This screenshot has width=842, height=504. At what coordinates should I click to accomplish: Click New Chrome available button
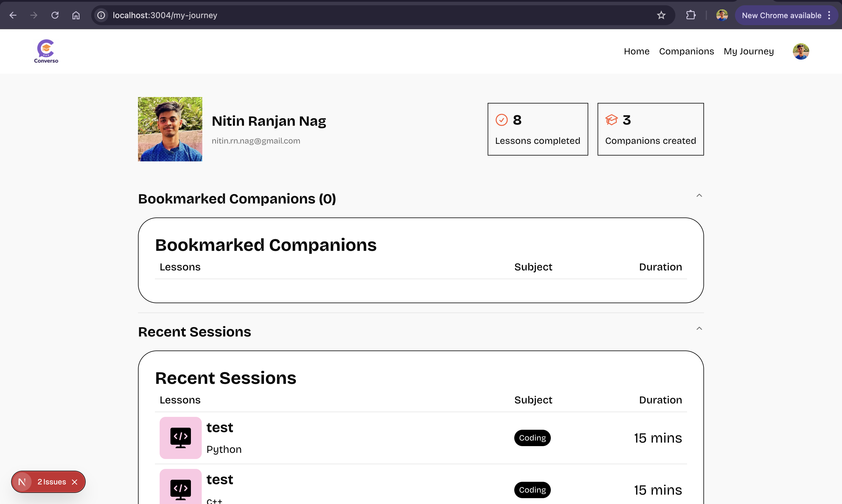(781, 15)
